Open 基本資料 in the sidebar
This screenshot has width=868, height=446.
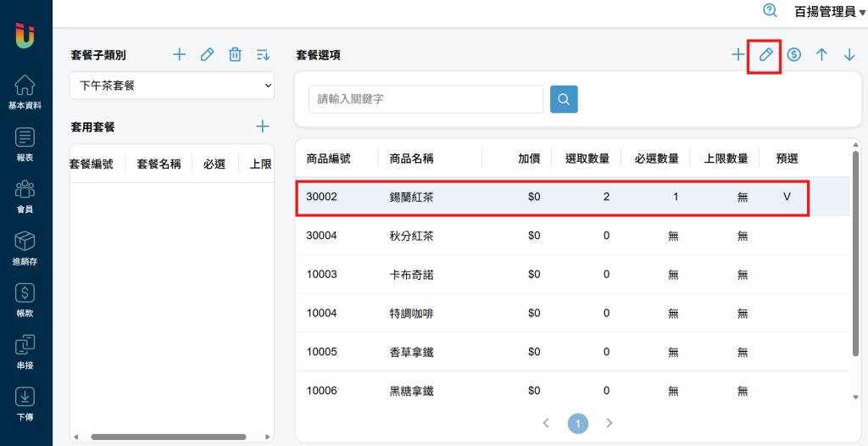tap(25, 92)
